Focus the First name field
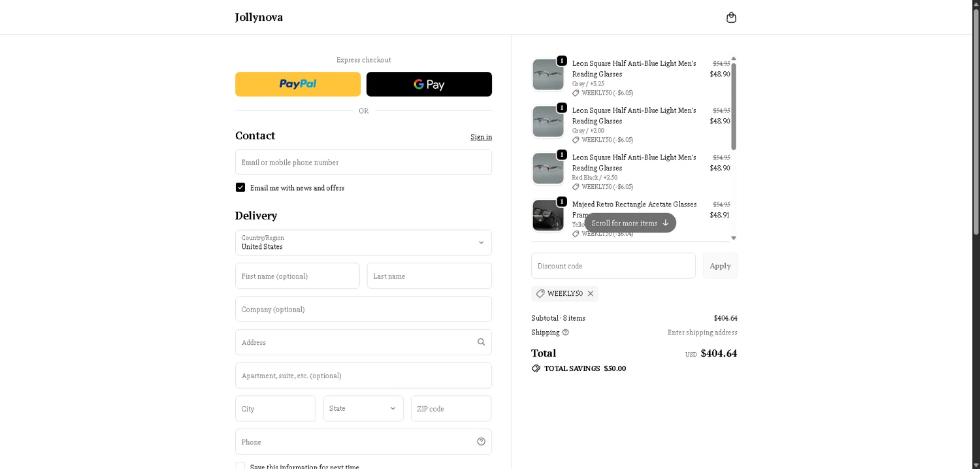Viewport: 980px width, 469px height. (x=297, y=276)
